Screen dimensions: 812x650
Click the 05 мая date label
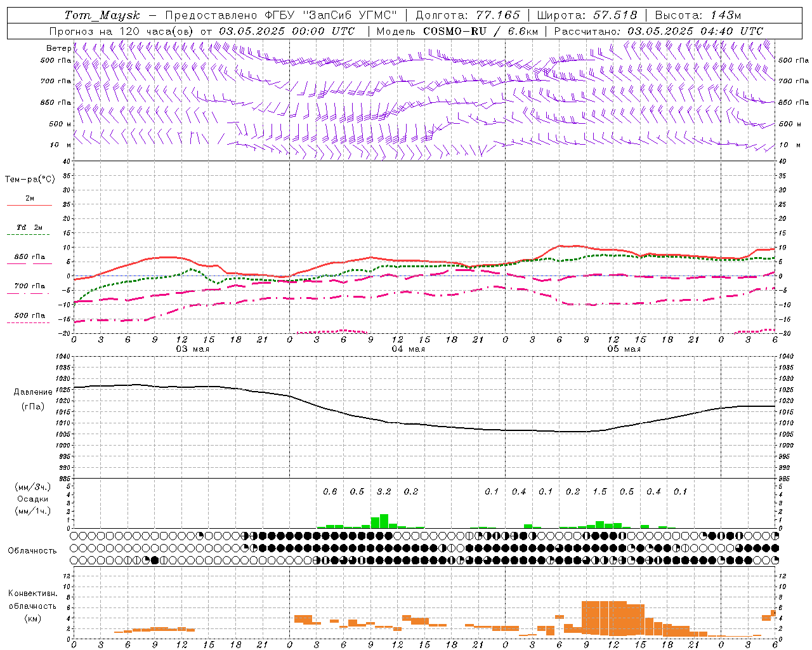(624, 349)
